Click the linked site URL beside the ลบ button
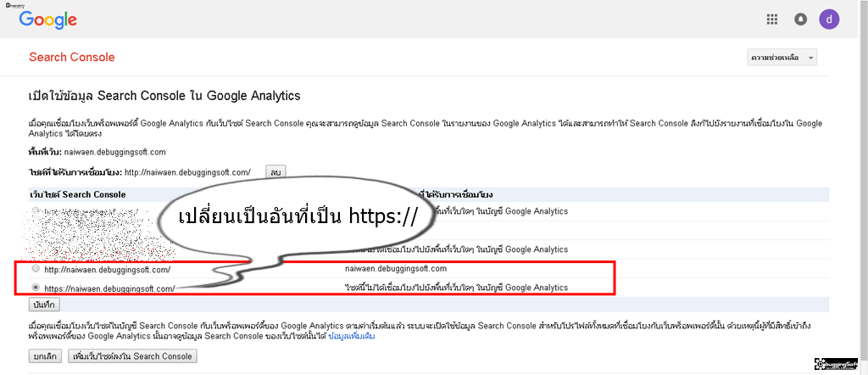 click(x=187, y=172)
